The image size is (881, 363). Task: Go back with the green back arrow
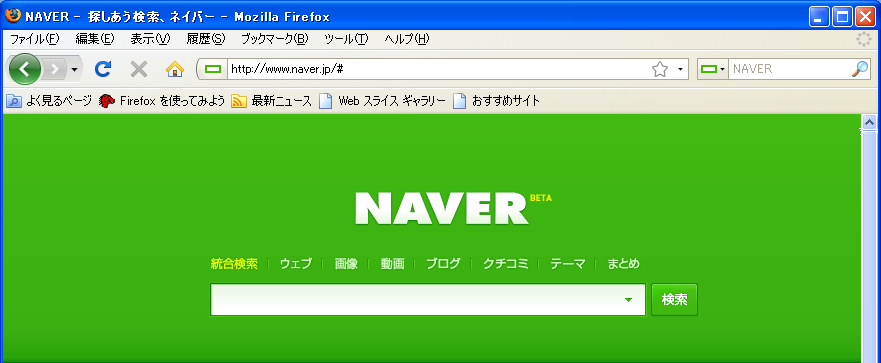[x=24, y=69]
